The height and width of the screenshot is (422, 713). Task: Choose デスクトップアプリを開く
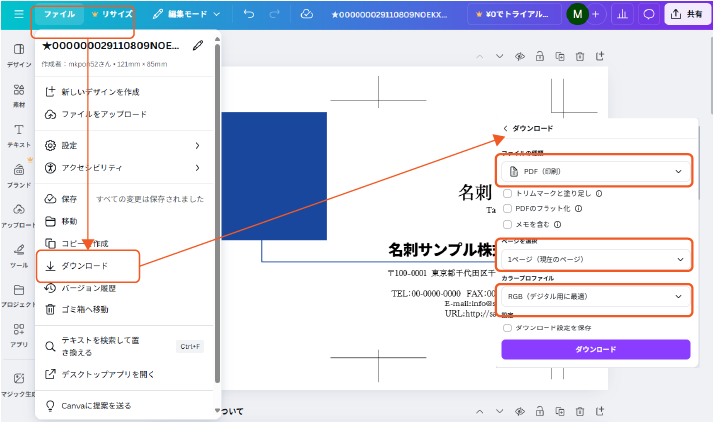point(124,374)
